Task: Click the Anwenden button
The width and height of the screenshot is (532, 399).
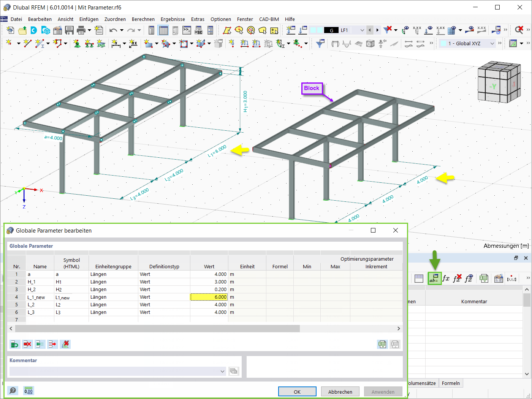Action: click(383, 392)
